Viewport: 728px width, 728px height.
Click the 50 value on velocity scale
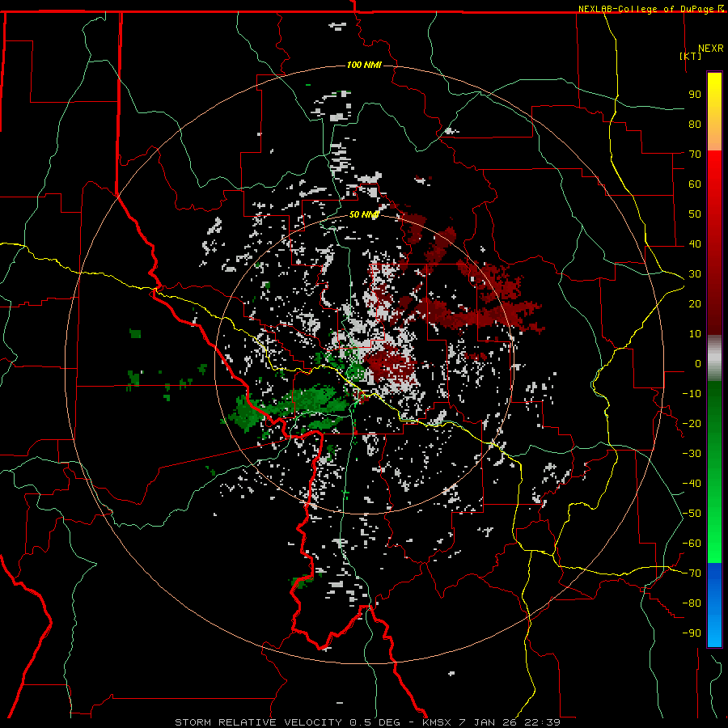click(695, 214)
